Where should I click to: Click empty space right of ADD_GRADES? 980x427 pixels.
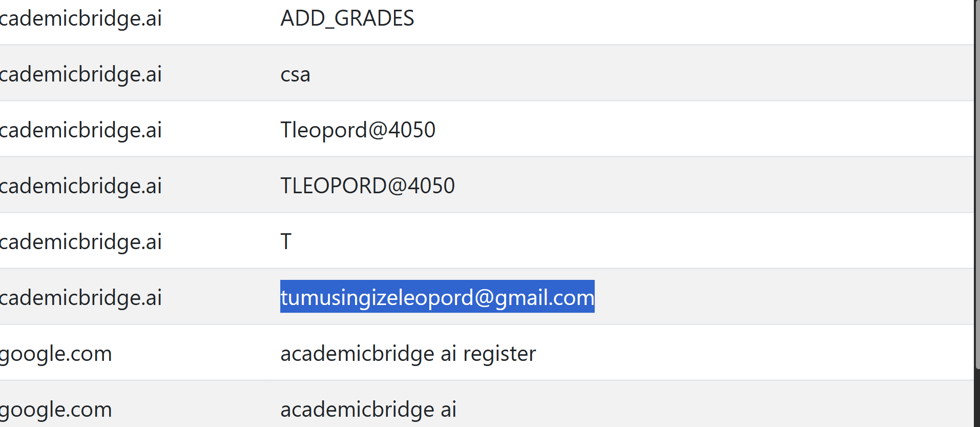click(666, 18)
